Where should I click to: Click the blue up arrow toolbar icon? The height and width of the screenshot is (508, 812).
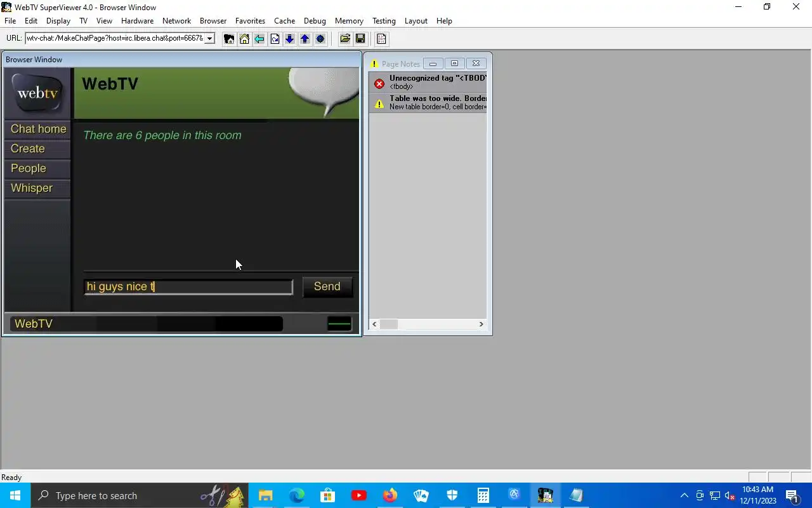[304, 39]
